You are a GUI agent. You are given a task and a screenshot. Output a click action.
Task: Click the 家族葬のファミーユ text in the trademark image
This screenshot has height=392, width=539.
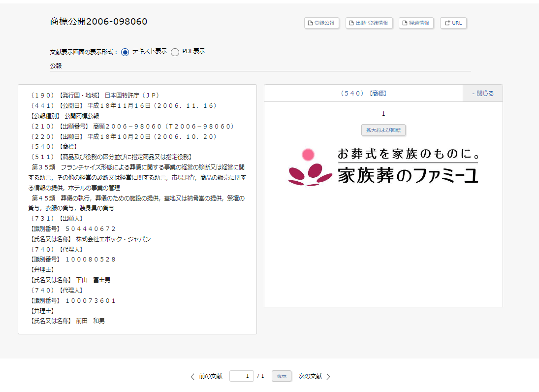pos(408,175)
